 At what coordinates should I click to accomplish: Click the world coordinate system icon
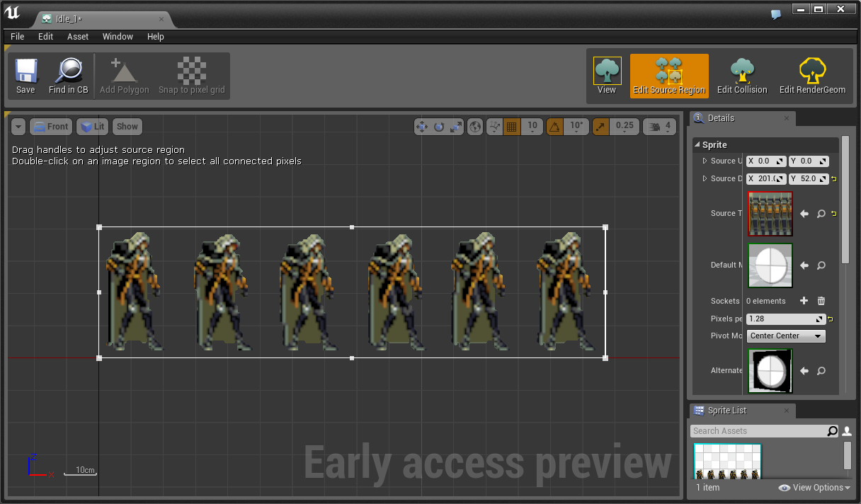[475, 126]
